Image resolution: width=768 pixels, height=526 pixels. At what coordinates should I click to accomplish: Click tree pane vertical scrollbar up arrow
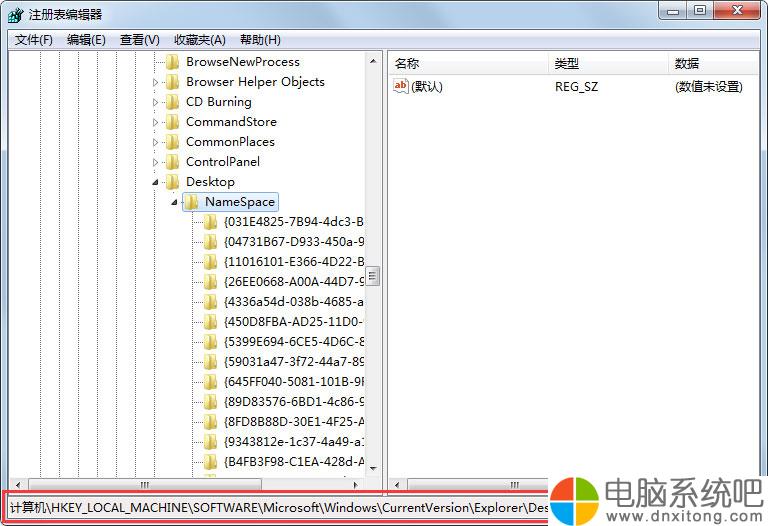pyautogui.click(x=373, y=61)
